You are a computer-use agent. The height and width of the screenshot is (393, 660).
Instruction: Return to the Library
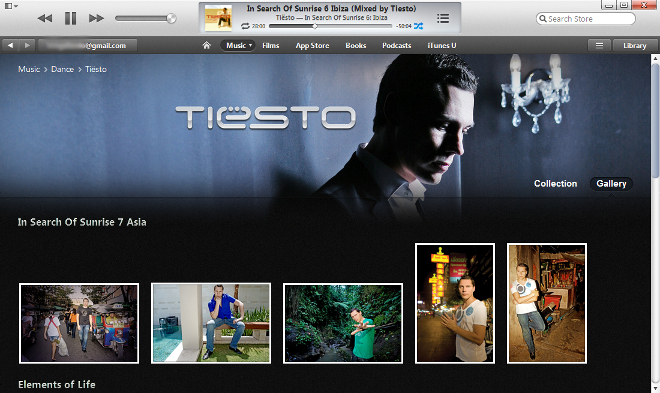[634, 45]
